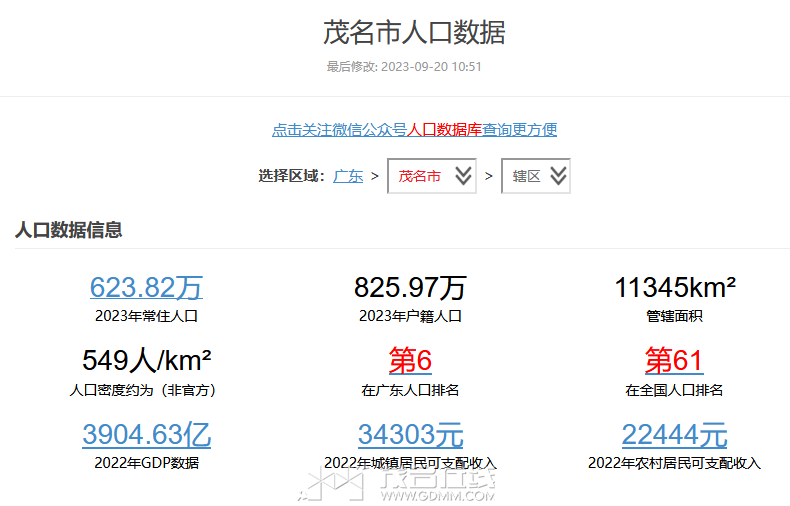
Task: Click the 在广东人口排名 label
Action: [410, 390]
